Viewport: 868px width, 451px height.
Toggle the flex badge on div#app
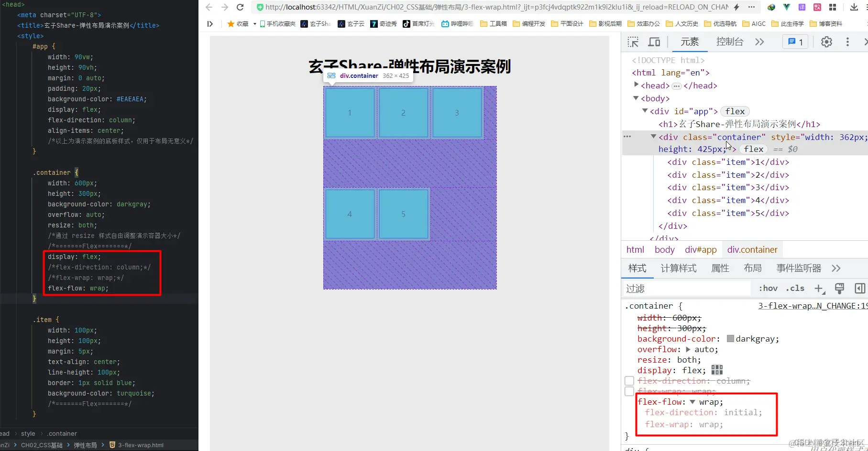(x=735, y=111)
